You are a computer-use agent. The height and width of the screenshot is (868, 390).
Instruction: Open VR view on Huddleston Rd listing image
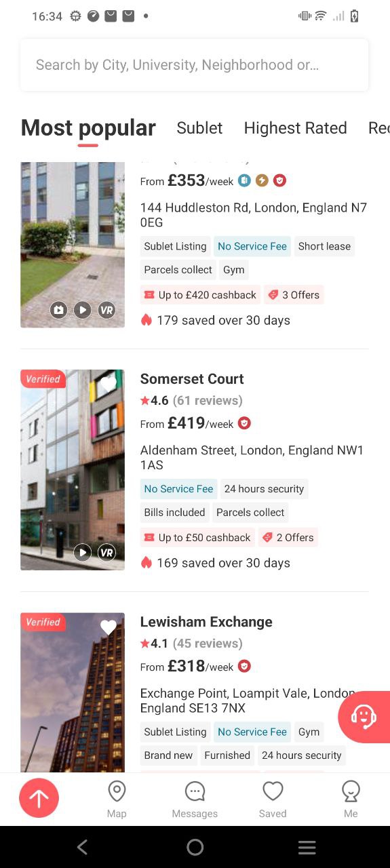(x=106, y=310)
